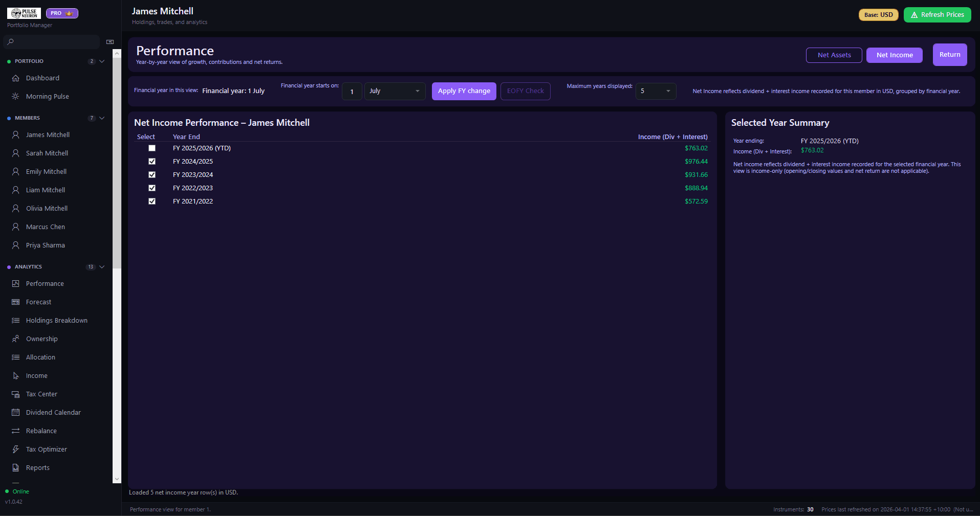Switch to the Net Assets tab
The width and height of the screenshot is (980, 516).
click(x=834, y=55)
